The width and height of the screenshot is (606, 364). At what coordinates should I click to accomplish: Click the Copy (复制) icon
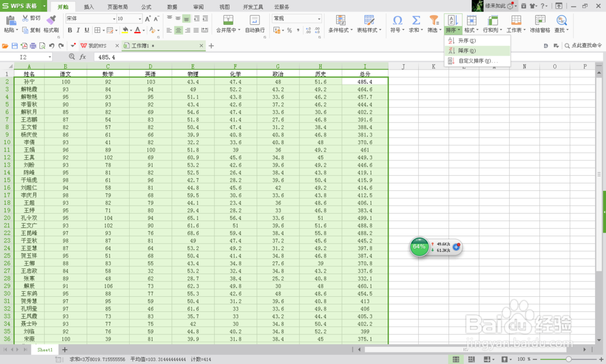coord(25,30)
